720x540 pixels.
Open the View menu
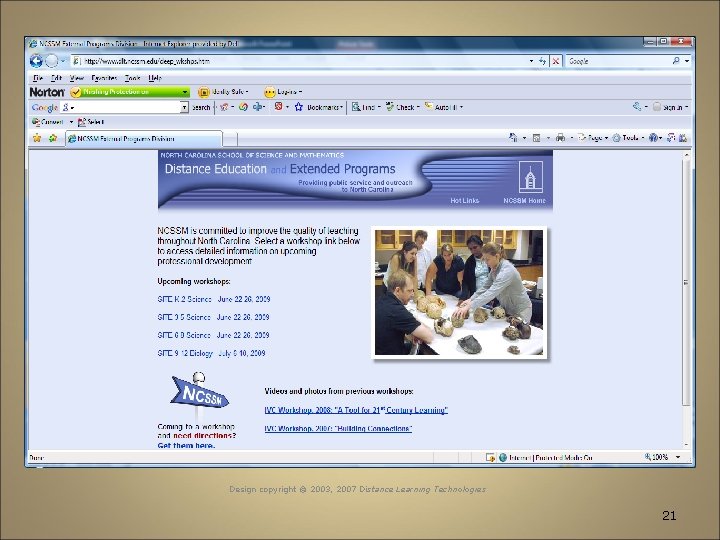tap(77, 78)
